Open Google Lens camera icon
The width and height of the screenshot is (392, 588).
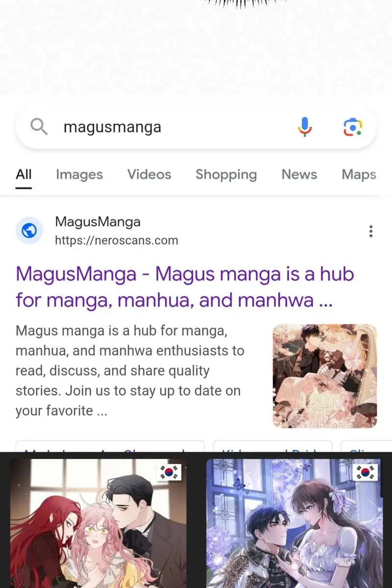[x=352, y=127]
